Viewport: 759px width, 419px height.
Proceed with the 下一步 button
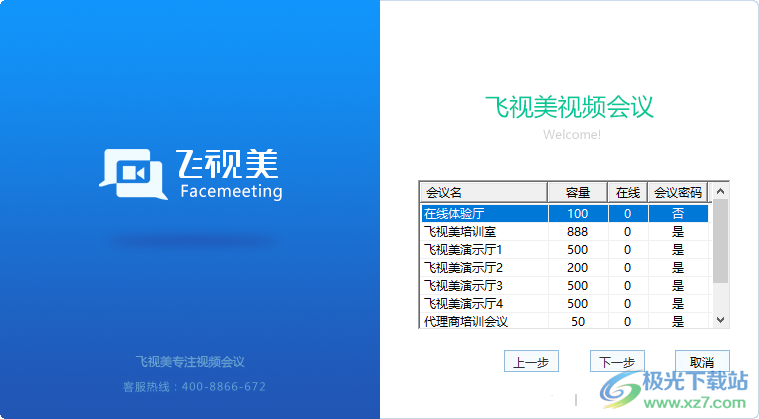(x=617, y=362)
